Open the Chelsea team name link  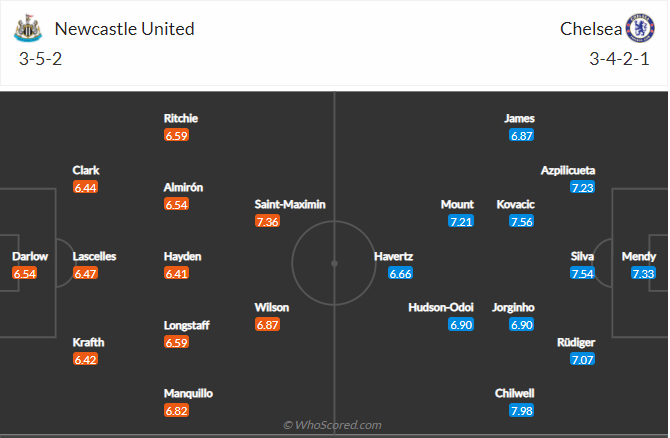coord(588,28)
